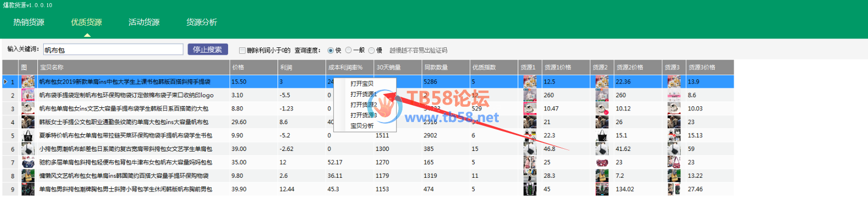The height and width of the screenshot is (213, 868).
Task: Click 货源3 thumbnail in row 9
Action: (674, 189)
